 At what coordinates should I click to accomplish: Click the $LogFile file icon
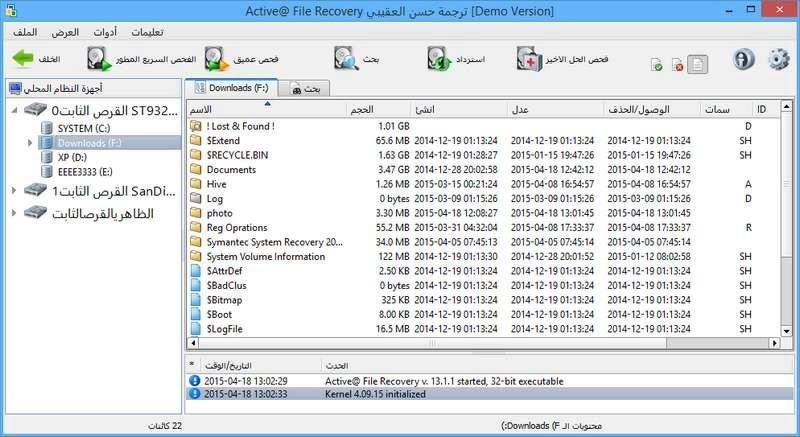tap(195, 329)
